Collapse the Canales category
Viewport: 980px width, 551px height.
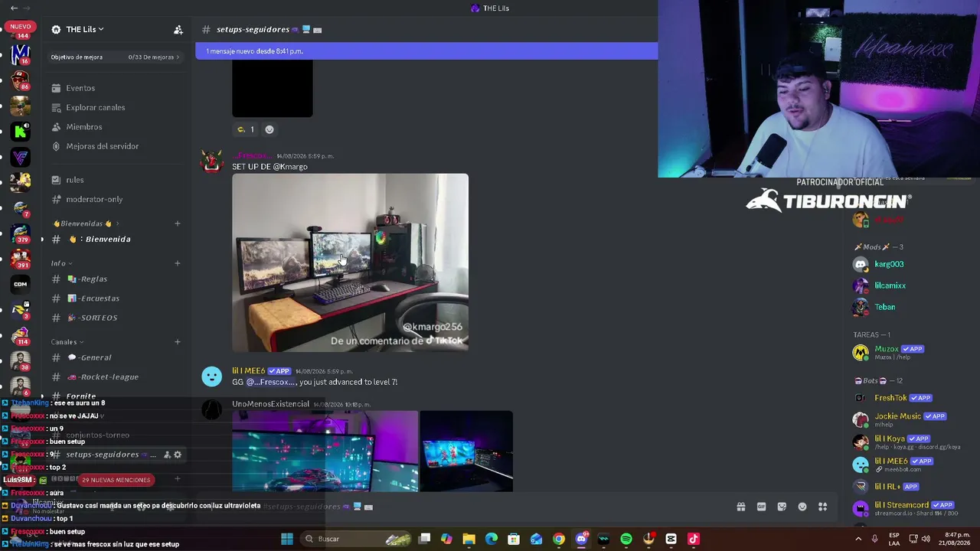point(67,342)
